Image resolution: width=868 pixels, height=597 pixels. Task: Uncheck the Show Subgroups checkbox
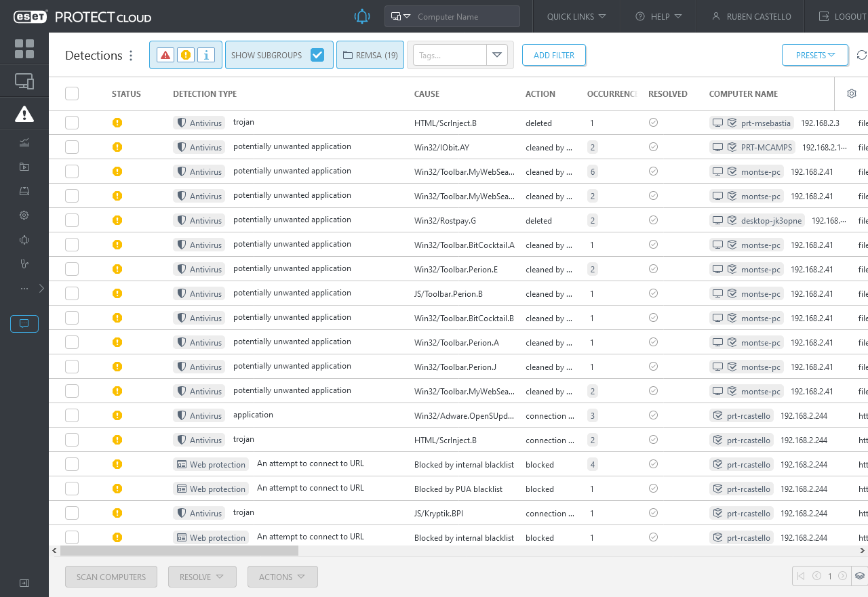point(317,56)
